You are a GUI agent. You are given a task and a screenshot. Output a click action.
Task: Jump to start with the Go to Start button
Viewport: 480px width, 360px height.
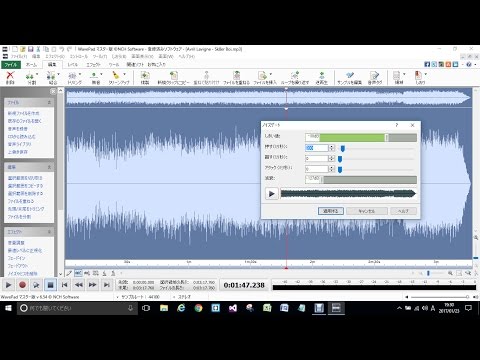pos(64,285)
